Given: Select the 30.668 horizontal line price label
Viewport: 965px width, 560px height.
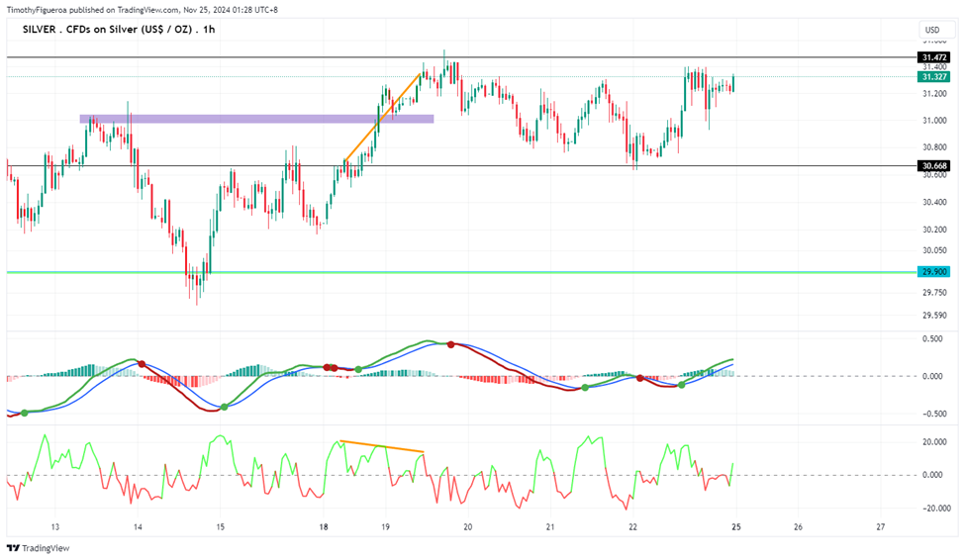Looking at the screenshot, I should (933, 165).
